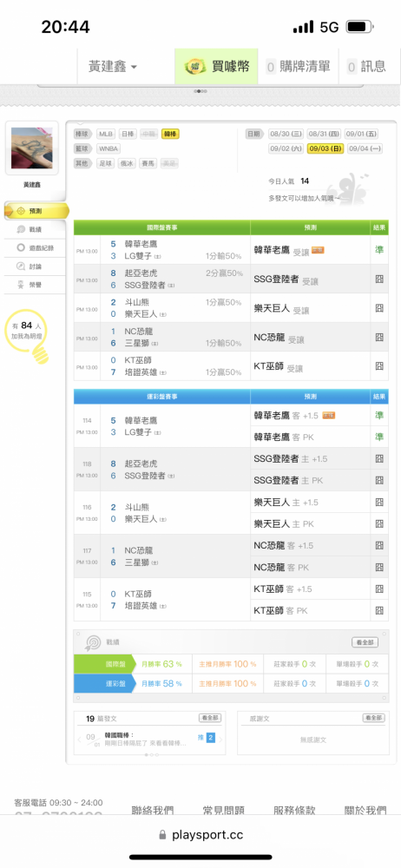Switch date to 09/04 (一)
Image resolution: width=401 pixels, height=868 pixels.
365,148
